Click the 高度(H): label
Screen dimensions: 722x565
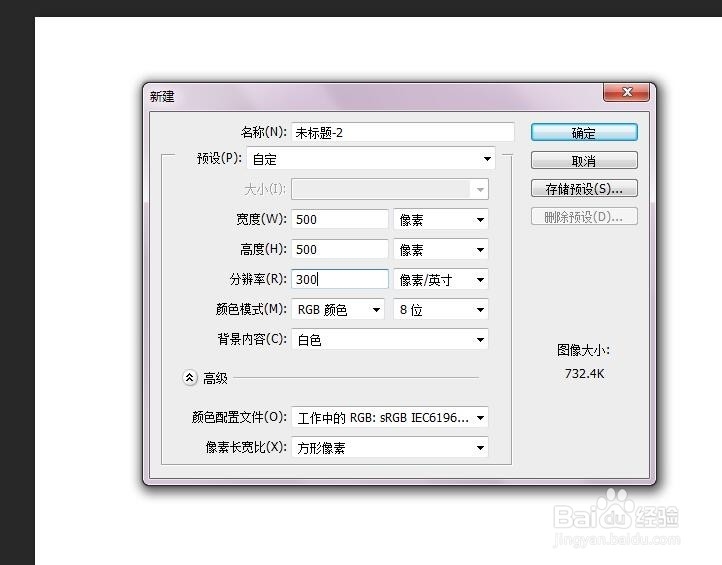pyautogui.click(x=263, y=249)
